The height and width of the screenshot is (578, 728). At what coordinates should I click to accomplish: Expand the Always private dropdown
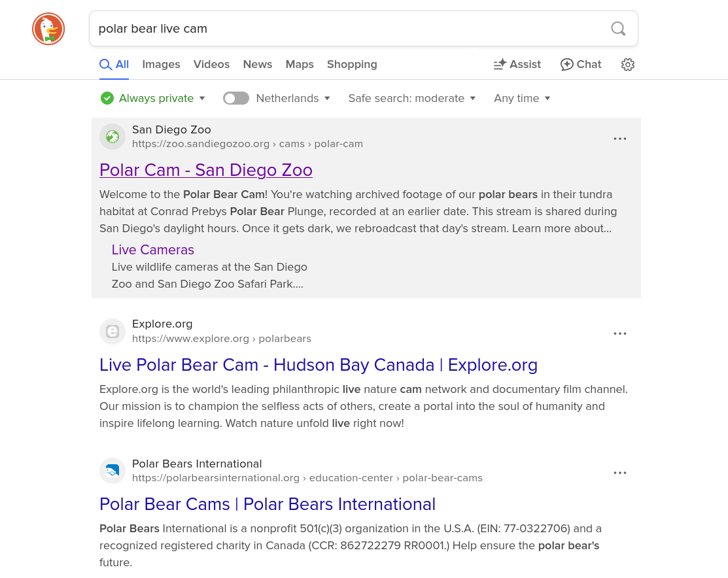[x=162, y=99]
